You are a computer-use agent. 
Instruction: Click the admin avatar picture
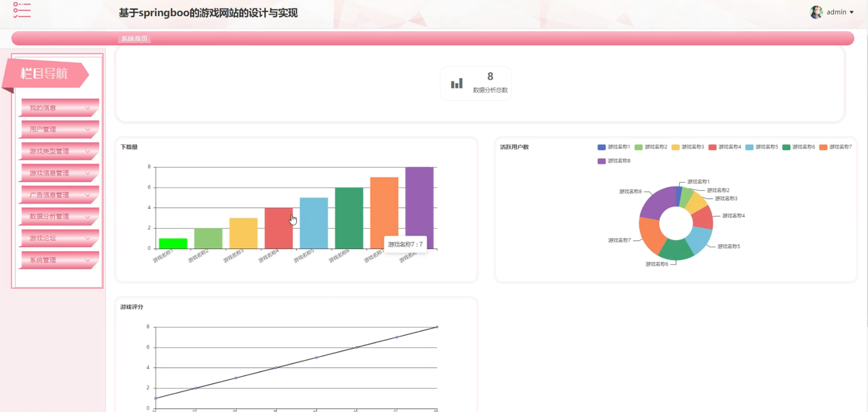coord(816,13)
